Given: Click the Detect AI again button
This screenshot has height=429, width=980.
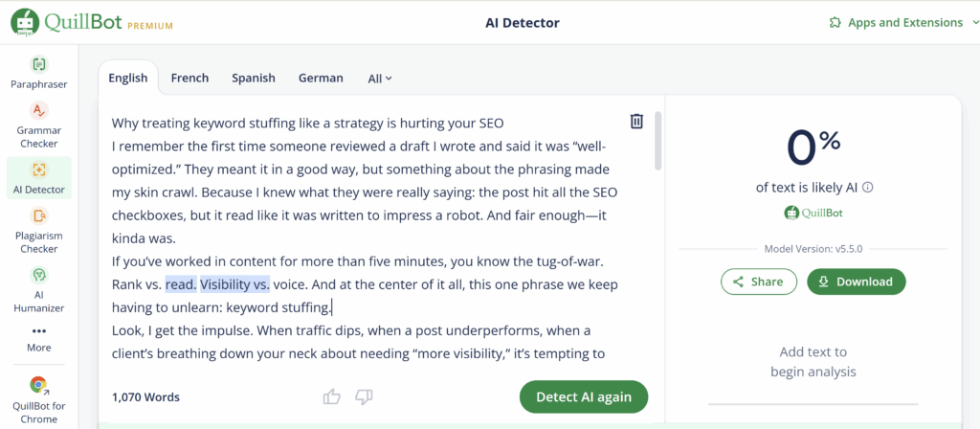Looking at the screenshot, I should pyautogui.click(x=584, y=396).
